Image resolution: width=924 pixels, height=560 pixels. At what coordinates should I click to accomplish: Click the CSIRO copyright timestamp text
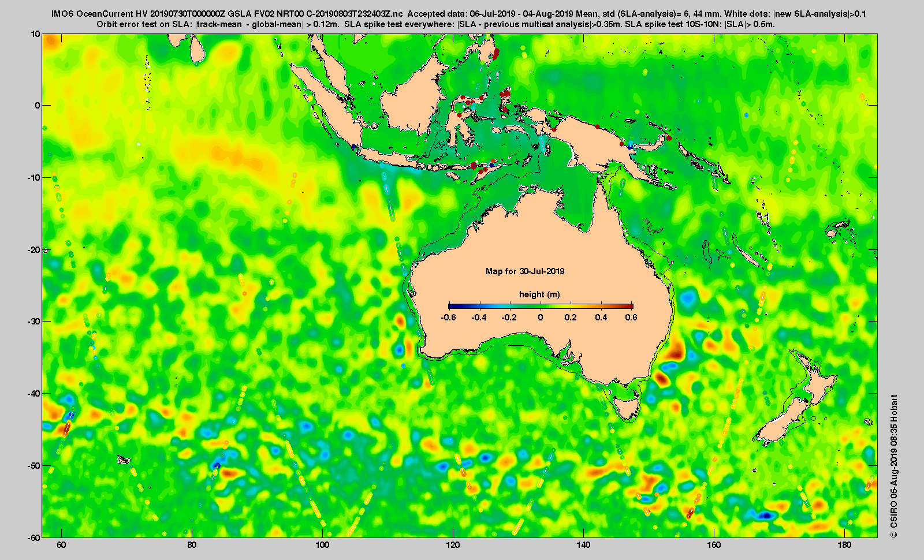coord(894,466)
